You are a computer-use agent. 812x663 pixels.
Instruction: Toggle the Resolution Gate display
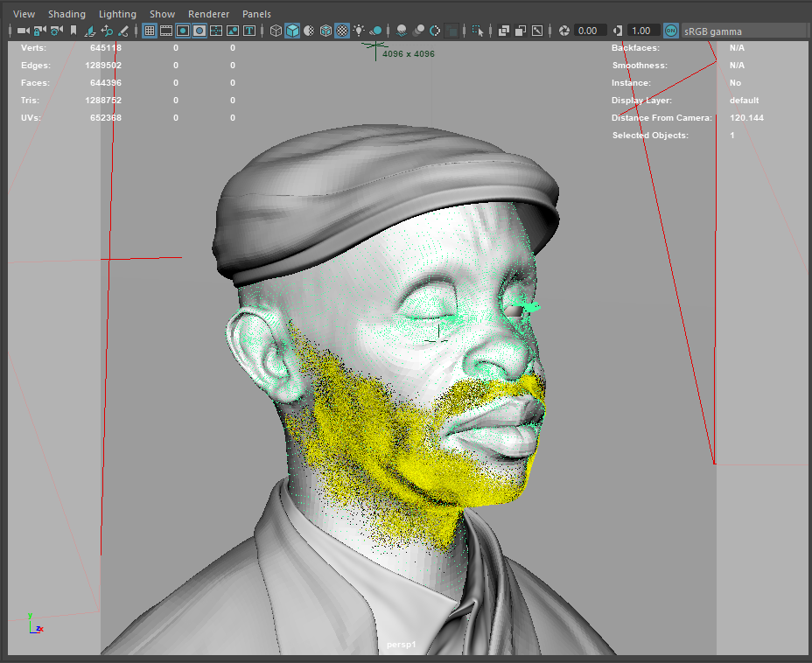coord(183,31)
